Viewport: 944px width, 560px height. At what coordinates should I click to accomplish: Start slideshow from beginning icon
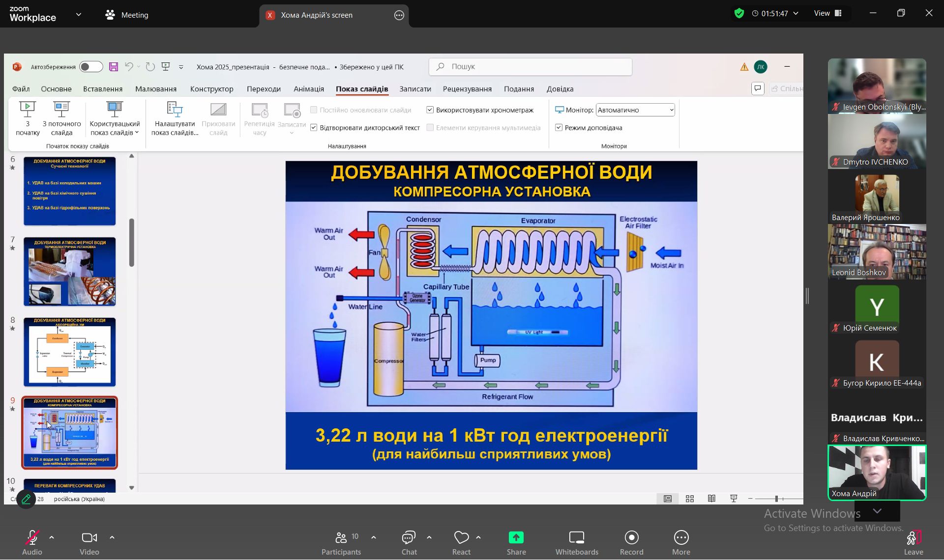28,109
